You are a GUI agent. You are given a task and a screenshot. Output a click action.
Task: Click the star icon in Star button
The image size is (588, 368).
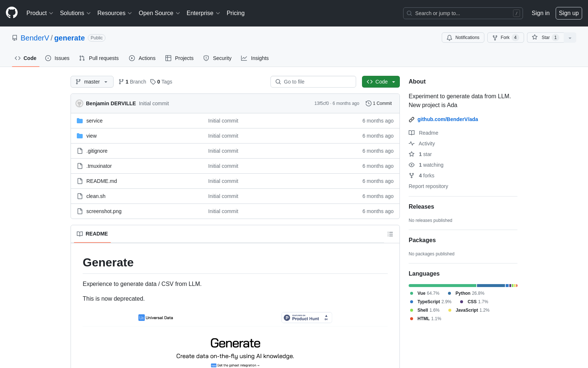pos(535,37)
